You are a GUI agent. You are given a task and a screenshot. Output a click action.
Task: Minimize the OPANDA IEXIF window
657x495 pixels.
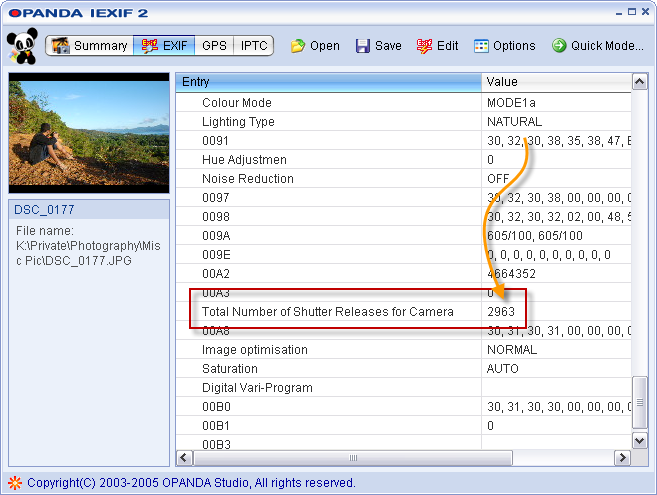point(619,13)
